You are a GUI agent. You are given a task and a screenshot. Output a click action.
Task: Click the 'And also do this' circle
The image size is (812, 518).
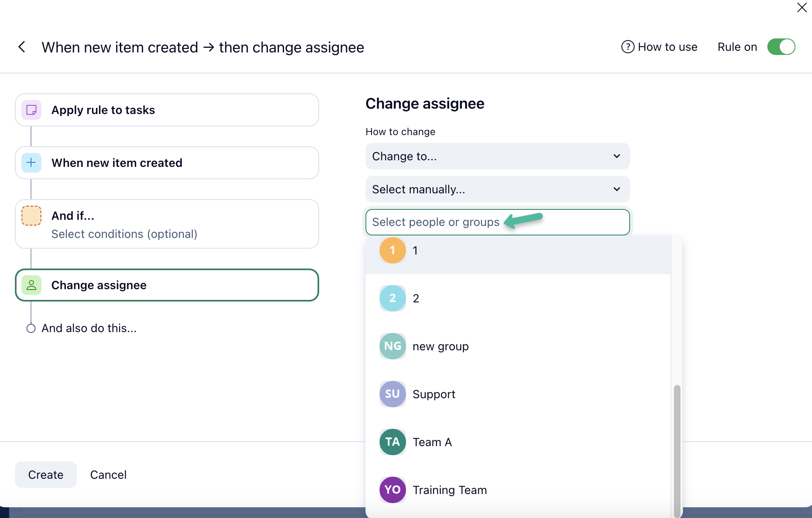31,328
